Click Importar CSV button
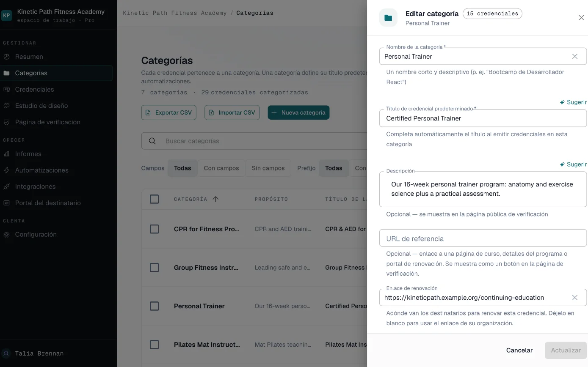This screenshot has width=588, height=367. [232, 112]
